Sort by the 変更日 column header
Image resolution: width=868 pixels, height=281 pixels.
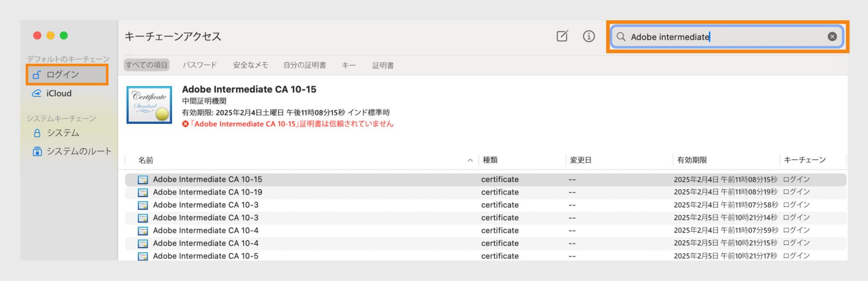click(580, 160)
